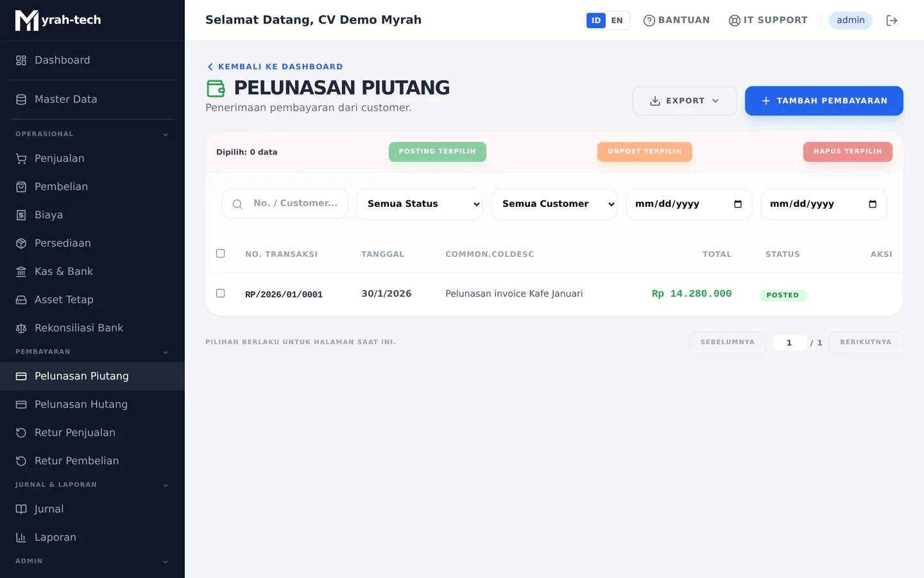The height and width of the screenshot is (578, 924).
Task: Click Kembali ke Dashboard link
Action: pyautogui.click(x=275, y=67)
